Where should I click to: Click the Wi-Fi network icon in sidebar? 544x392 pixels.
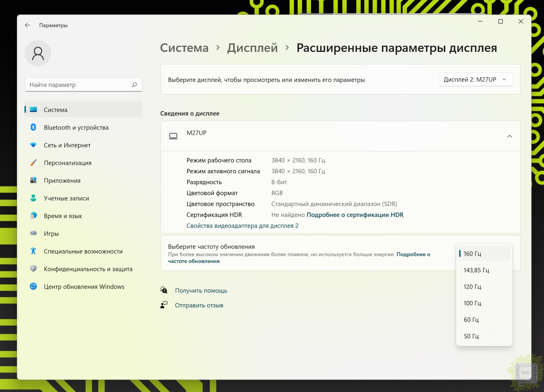pyautogui.click(x=33, y=145)
